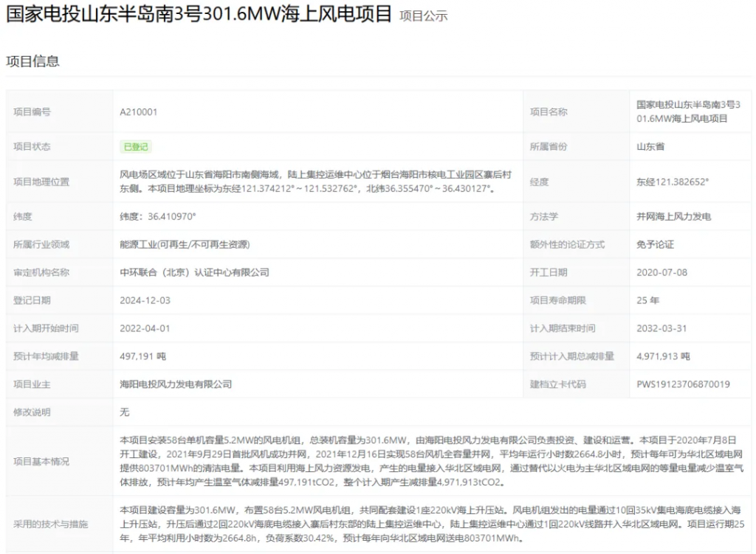Click the 项目公示 label beside the title
Screen dimensions: 756x554
click(x=423, y=16)
